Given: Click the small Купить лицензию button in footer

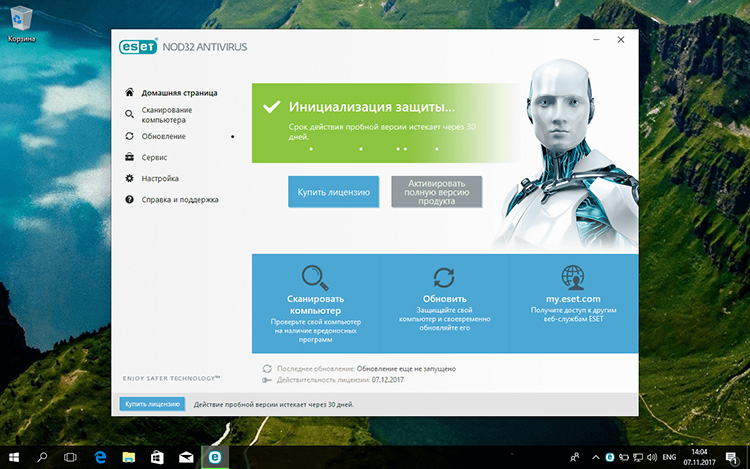Looking at the screenshot, I should tap(152, 404).
